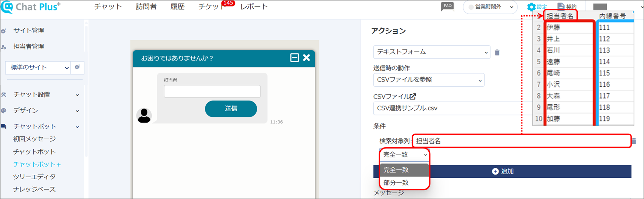
Task: Close the chat preview widget
Action: click(x=306, y=58)
